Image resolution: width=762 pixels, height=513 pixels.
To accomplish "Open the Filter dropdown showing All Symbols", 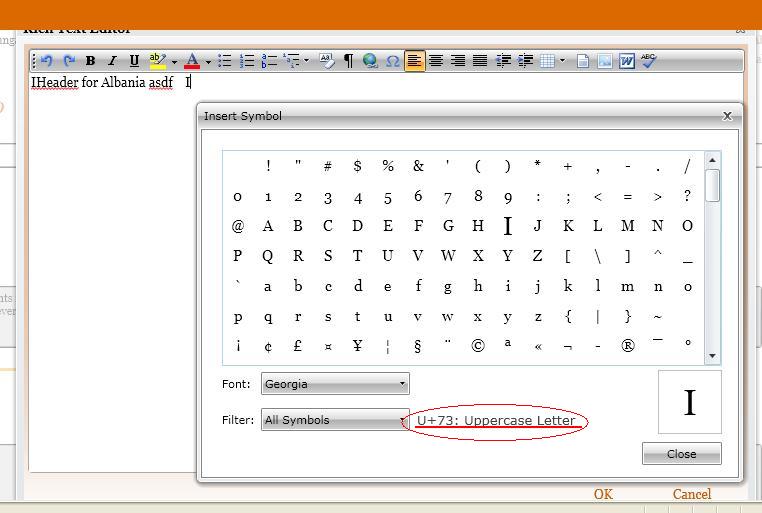I will point(335,420).
